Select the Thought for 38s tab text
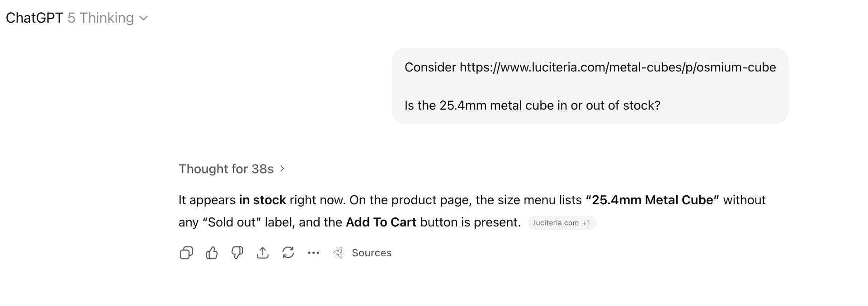The width and height of the screenshot is (868, 306). (226, 169)
